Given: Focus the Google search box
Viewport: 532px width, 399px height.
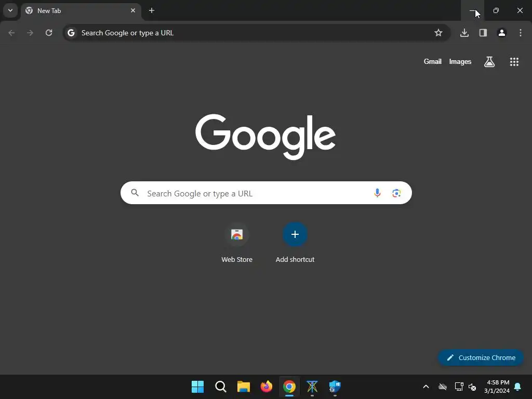Looking at the screenshot, I should (x=267, y=193).
